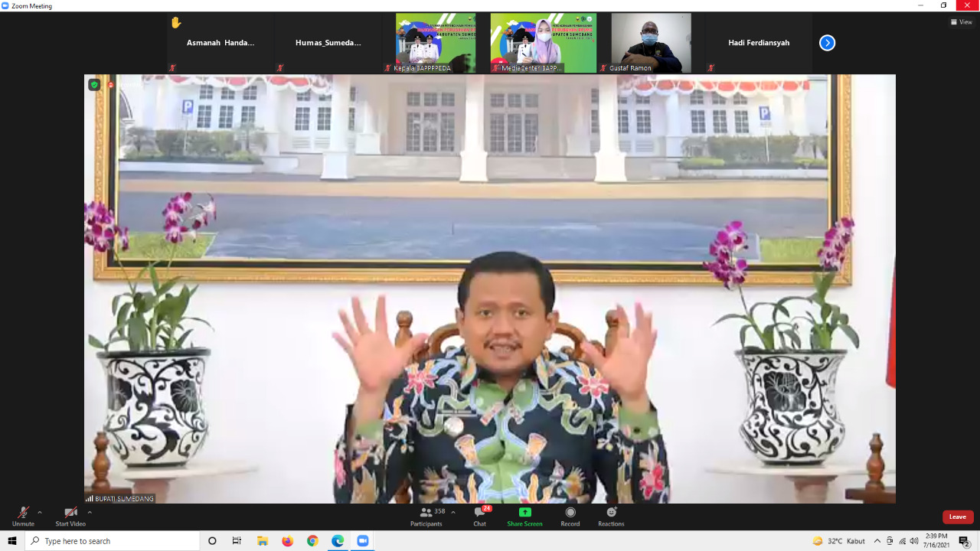Viewport: 980px width, 551px height.
Task: Open the Participants list
Action: tap(426, 515)
